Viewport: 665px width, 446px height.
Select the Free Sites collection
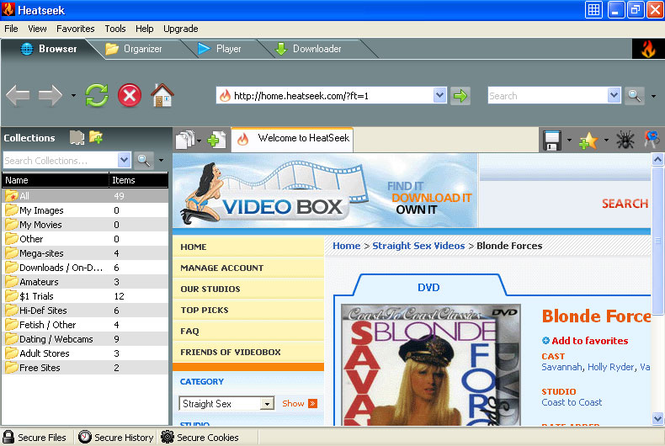click(x=85, y=368)
